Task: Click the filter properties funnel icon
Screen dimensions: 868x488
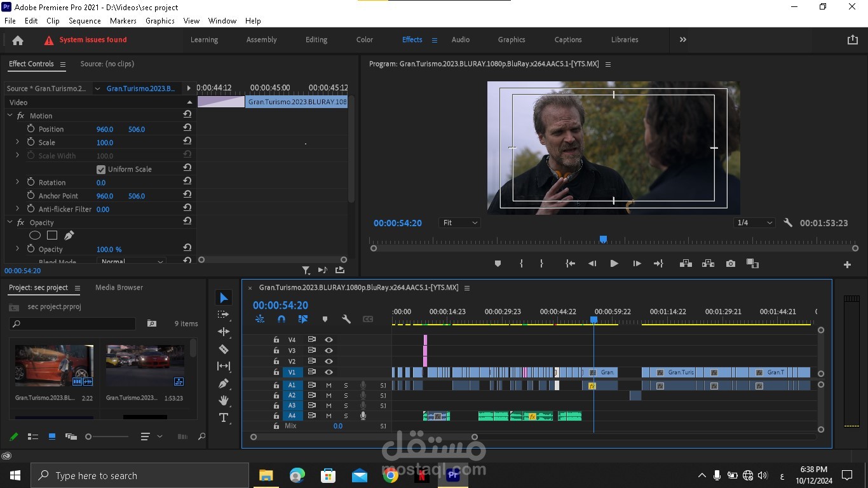Action: (306, 270)
